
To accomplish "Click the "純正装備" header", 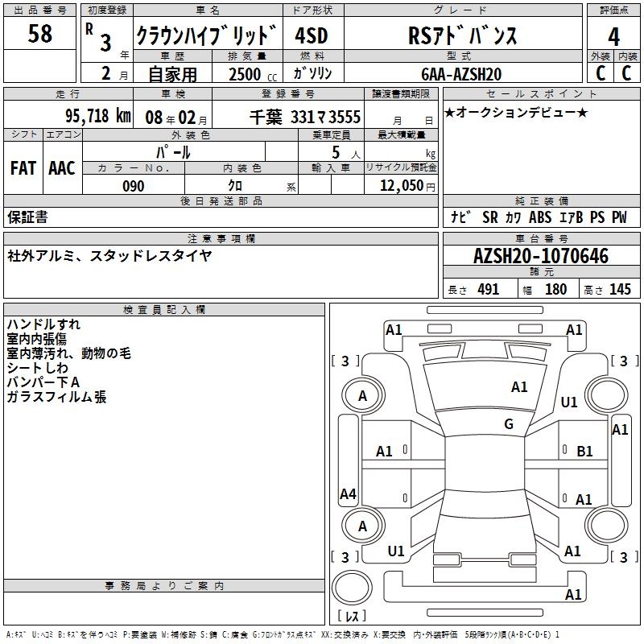I will (x=541, y=200).
